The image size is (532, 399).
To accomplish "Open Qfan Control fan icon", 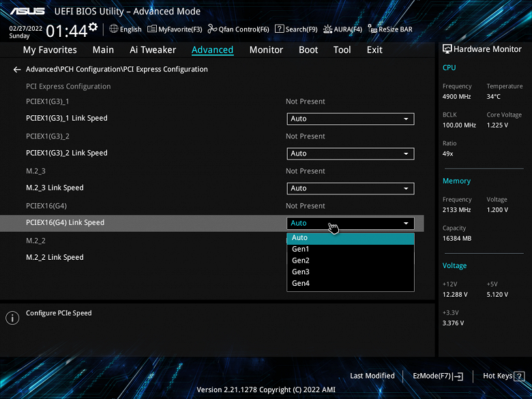I will click(x=212, y=29).
